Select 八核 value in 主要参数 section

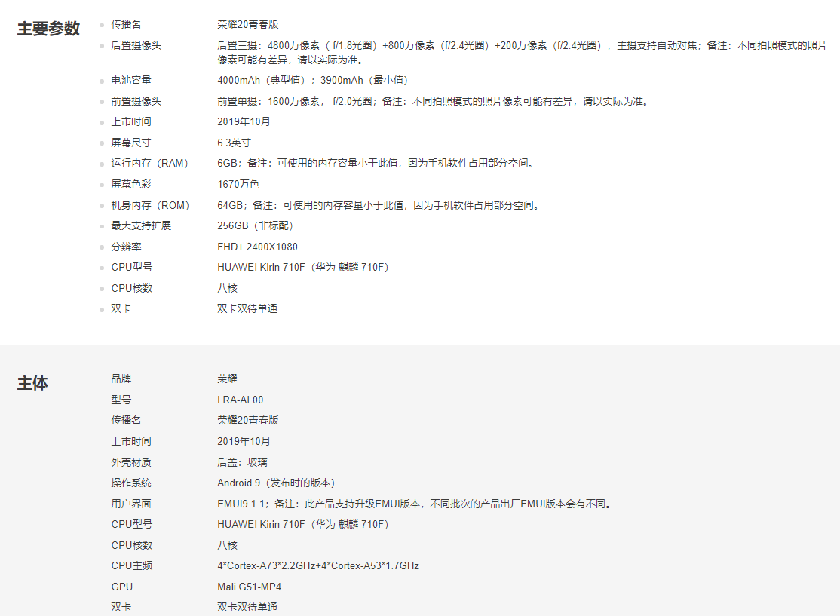[227, 288]
